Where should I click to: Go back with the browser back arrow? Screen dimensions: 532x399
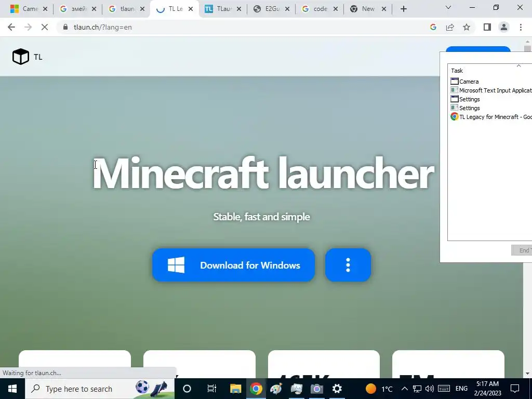point(11,27)
